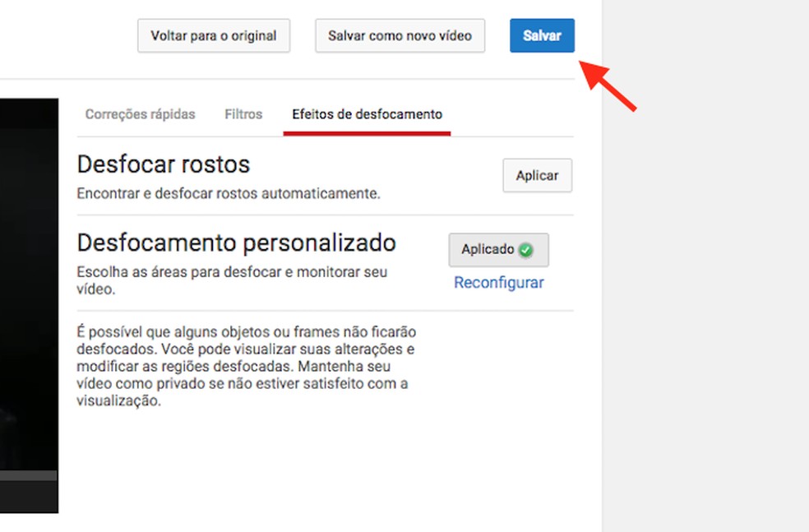Image resolution: width=809 pixels, height=532 pixels.
Task: Select the Efeitos de desfocamento tab
Action: tap(367, 114)
